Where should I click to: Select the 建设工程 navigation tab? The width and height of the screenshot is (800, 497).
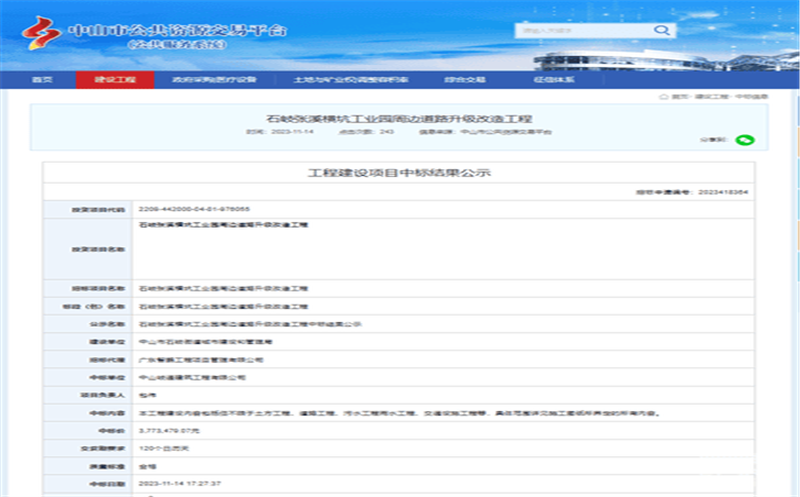click(115, 79)
